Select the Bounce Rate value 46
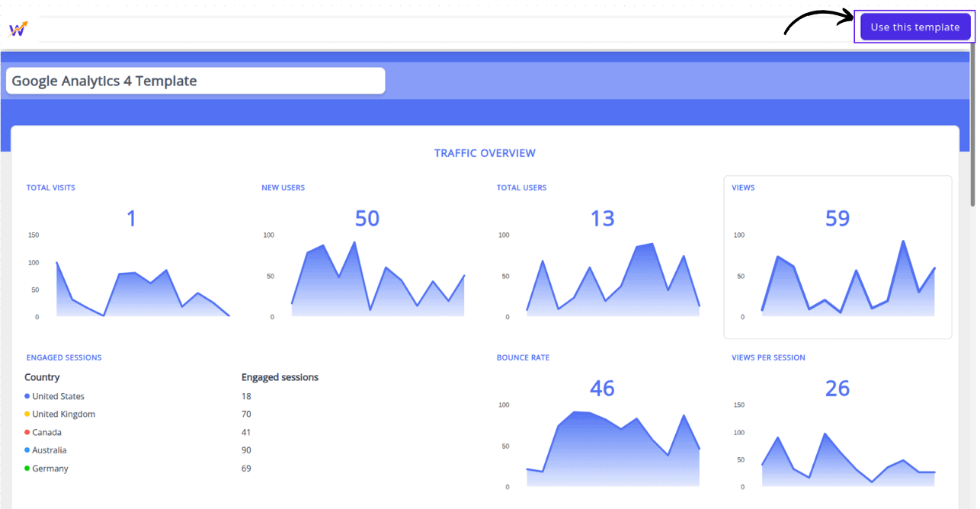The image size is (980, 509). 602,389
